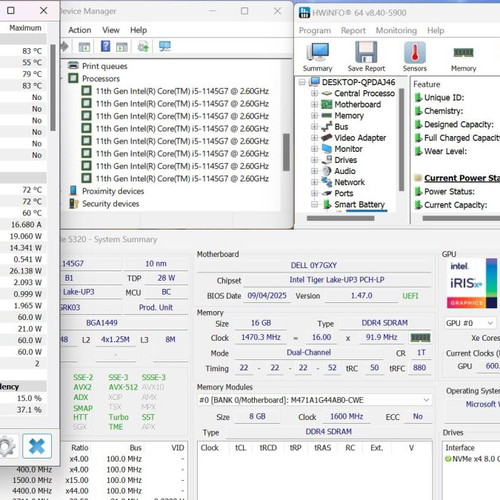
Task: Select the last i5-1145G7 processor entry
Action: tap(182, 179)
